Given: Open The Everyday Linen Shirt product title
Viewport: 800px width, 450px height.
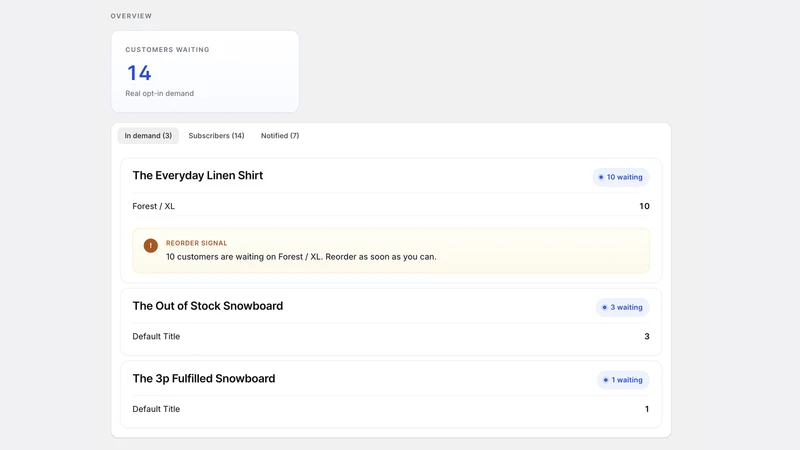Looking at the screenshot, I should tap(198, 176).
